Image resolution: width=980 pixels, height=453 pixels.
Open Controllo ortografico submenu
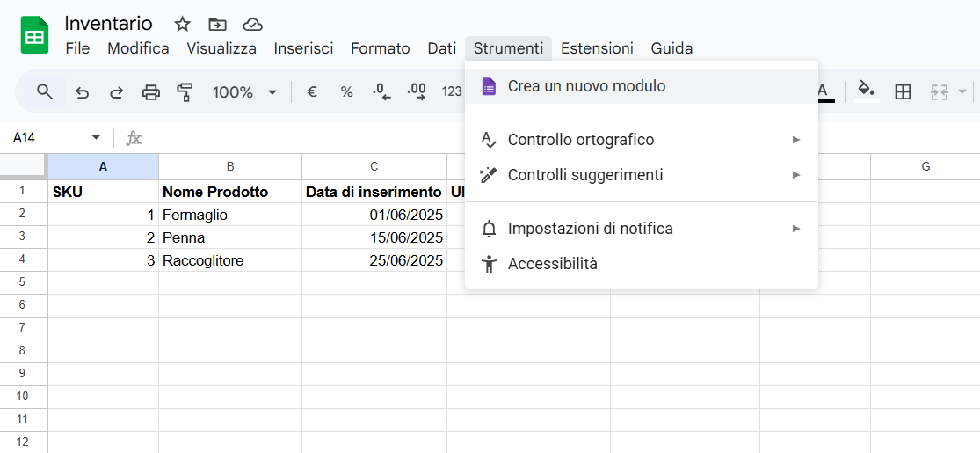(642, 140)
